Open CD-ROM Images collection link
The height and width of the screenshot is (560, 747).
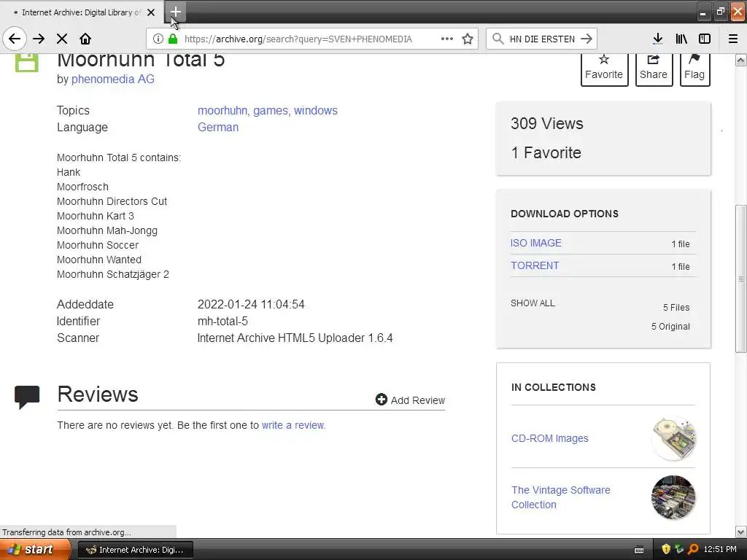550,438
